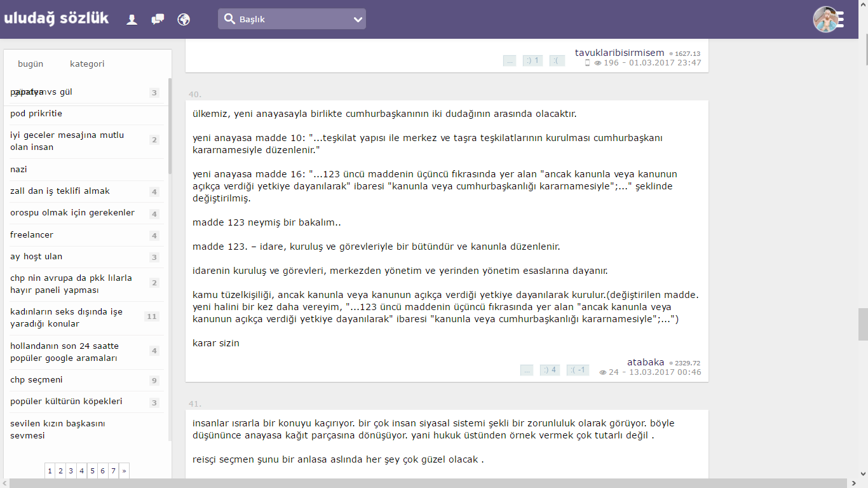This screenshot has height=488, width=868.
Task: Go to page 3 of topic list
Action: tap(71, 471)
